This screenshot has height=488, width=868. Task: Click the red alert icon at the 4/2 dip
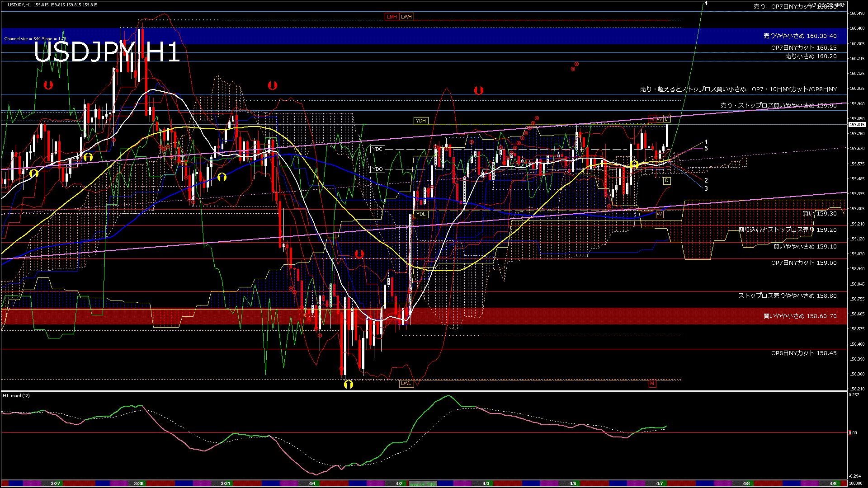point(359,255)
